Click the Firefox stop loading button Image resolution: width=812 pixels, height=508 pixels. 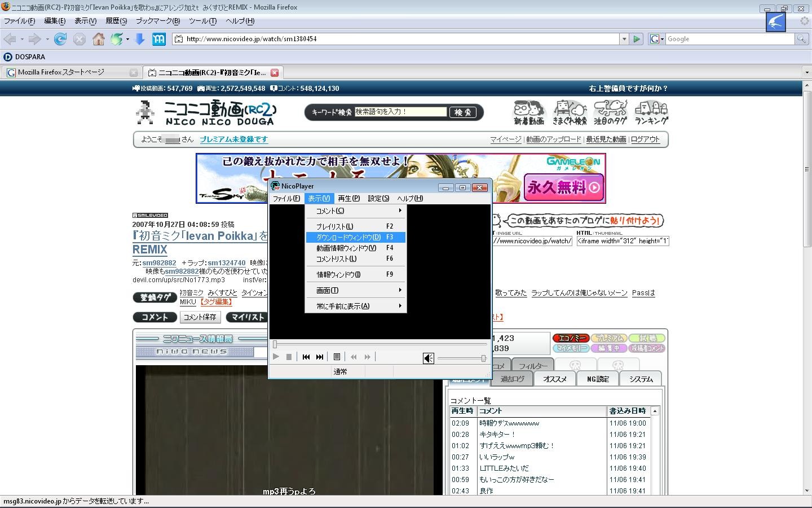point(80,39)
